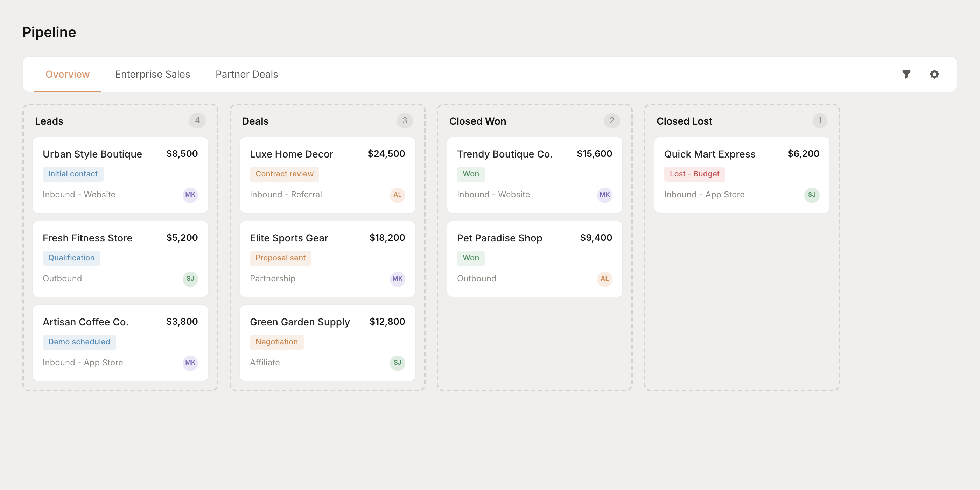
Task: Click MK avatar on Urban Style Boutique card
Action: pyautogui.click(x=190, y=195)
